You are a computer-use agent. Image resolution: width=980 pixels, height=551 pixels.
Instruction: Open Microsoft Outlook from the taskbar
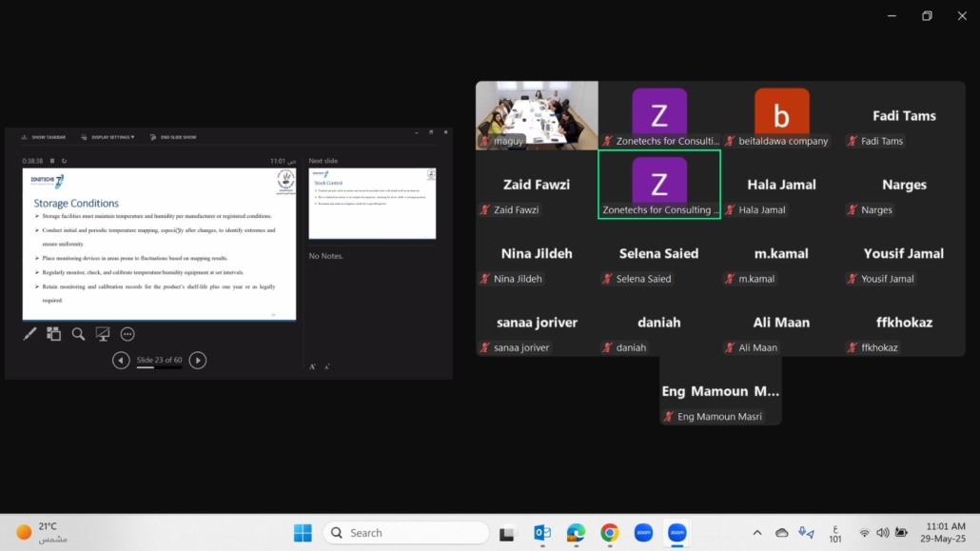click(x=542, y=533)
